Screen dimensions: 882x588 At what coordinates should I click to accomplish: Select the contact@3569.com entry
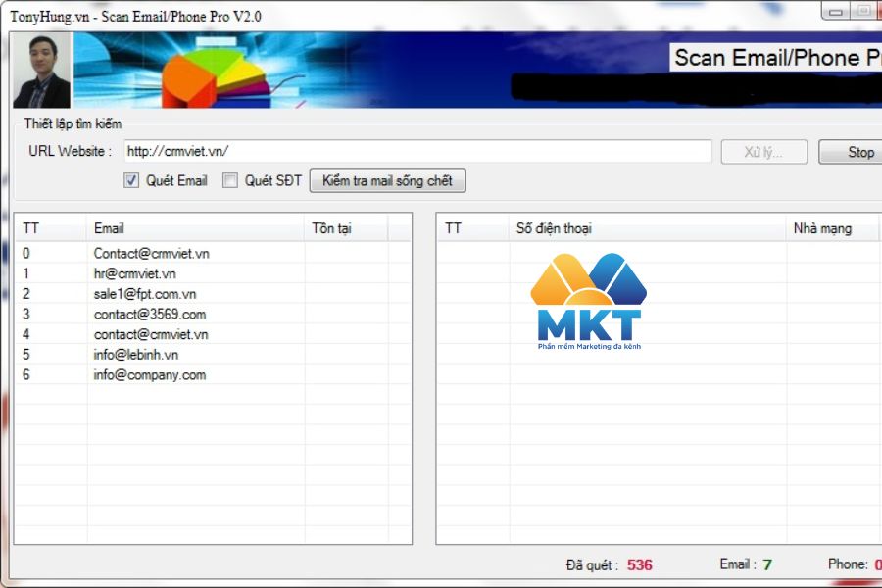(x=214, y=314)
